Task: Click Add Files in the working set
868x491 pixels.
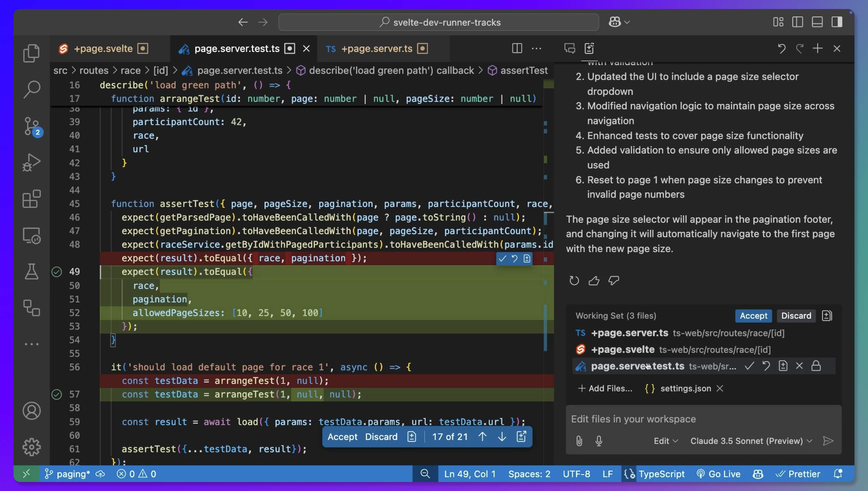Action: (x=605, y=388)
